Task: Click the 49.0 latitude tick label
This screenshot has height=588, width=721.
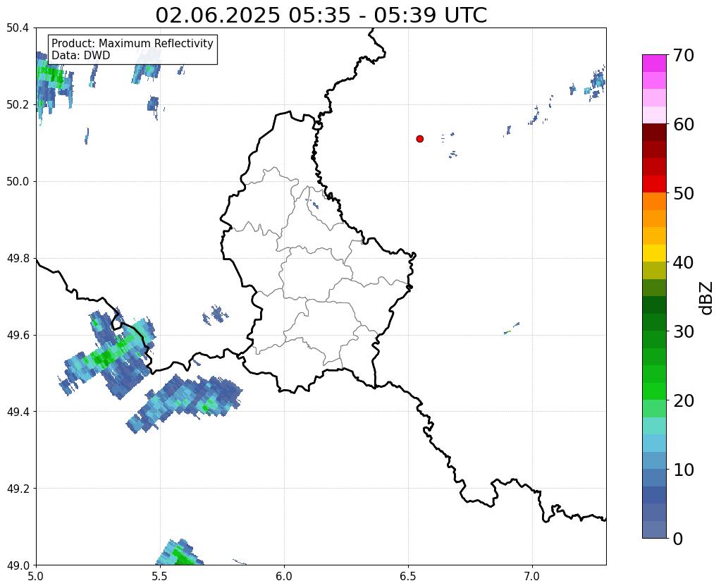Action: [18, 565]
